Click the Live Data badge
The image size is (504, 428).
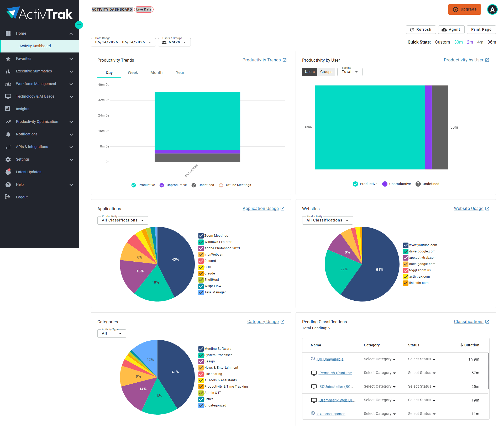(144, 9)
